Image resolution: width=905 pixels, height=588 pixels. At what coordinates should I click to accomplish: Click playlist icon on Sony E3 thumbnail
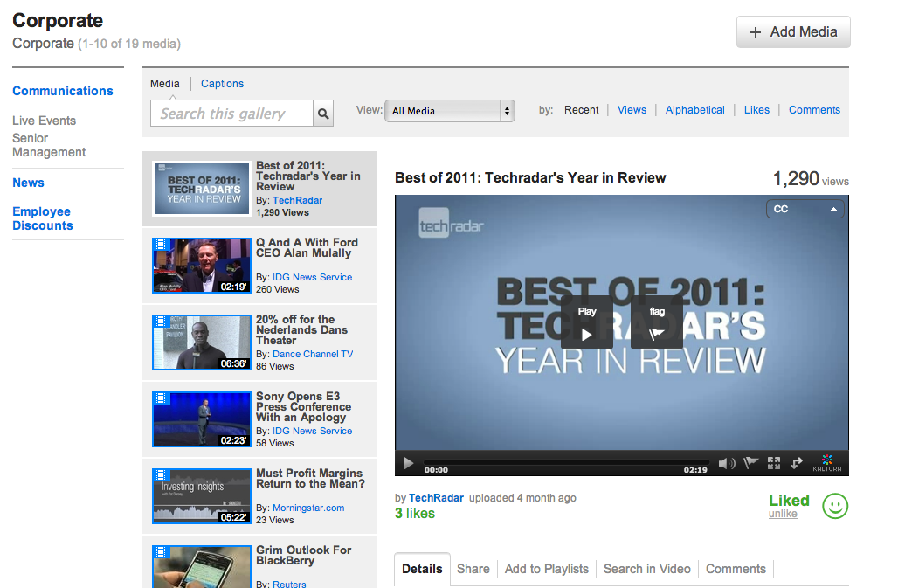pyautogui.click(x=161, y=398)
